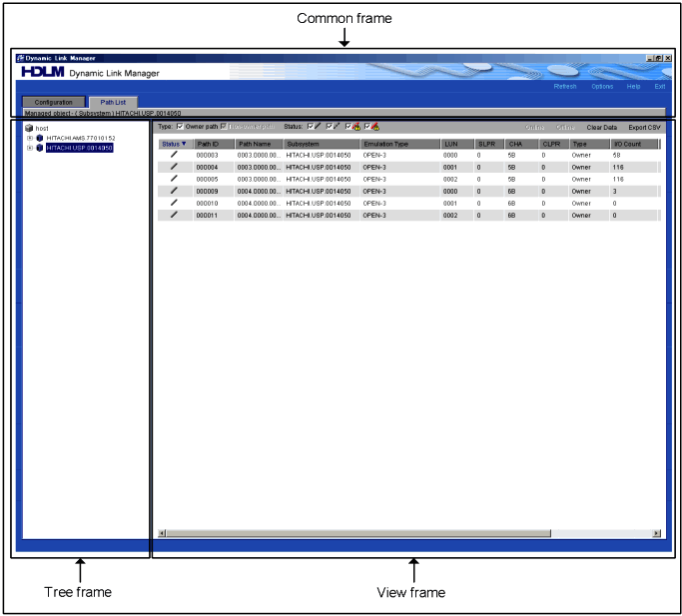Screen dimensions: 682x616
Task: Click the HITACHI.AMS.77010152 storage icon
Action: pyautogui.click(x=40, y=138)
